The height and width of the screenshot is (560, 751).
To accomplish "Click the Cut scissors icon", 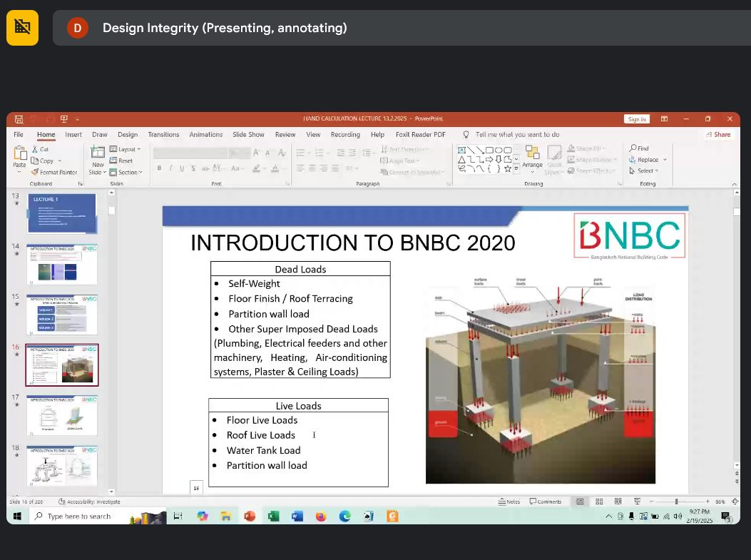I will [x=34, y=150].
